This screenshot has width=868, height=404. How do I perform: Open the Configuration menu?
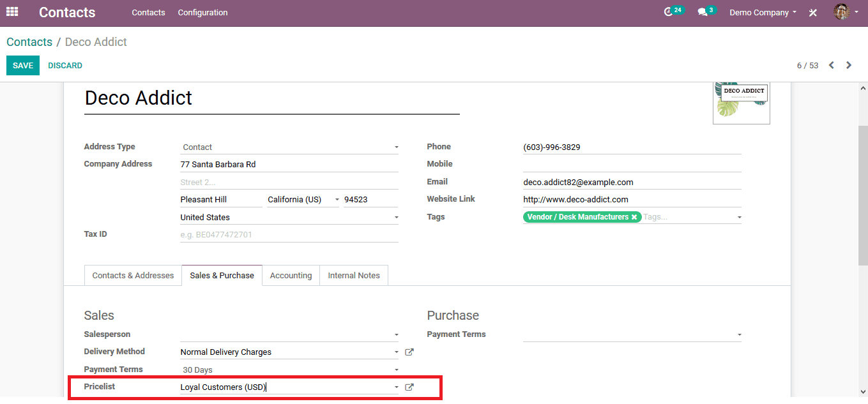[x=202, y=12]
